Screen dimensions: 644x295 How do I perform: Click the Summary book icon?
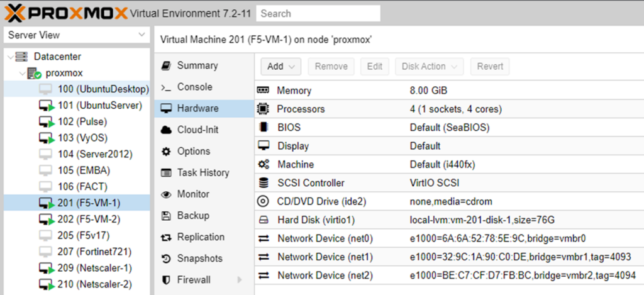tap(166, 66)
